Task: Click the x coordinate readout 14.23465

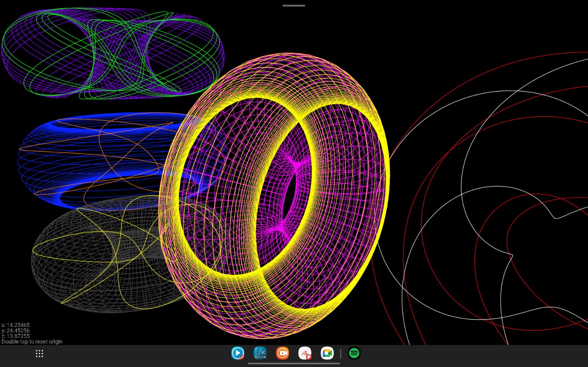Action: click(16, 325)
